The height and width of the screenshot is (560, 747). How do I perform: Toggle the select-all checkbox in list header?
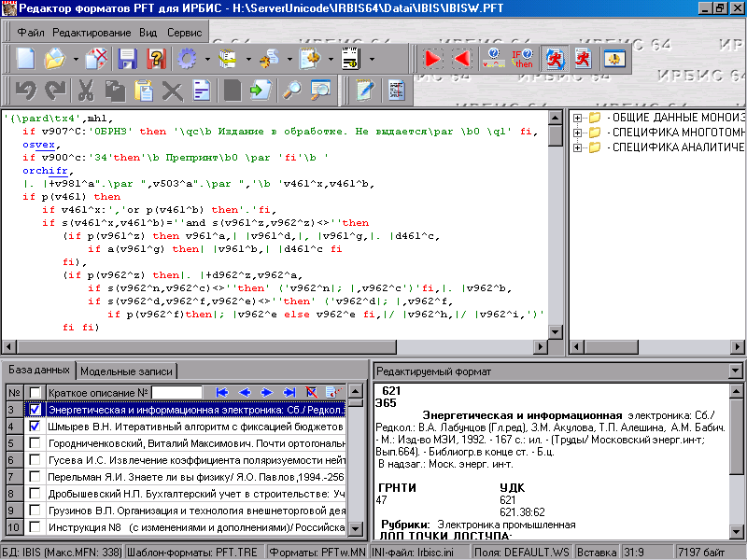point(35,393)
